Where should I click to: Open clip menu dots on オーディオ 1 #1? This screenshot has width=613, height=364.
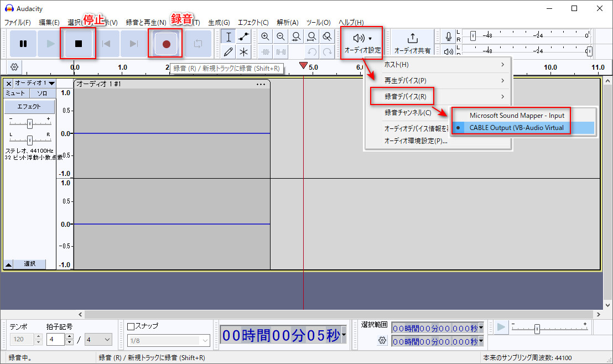pos(261,84)
